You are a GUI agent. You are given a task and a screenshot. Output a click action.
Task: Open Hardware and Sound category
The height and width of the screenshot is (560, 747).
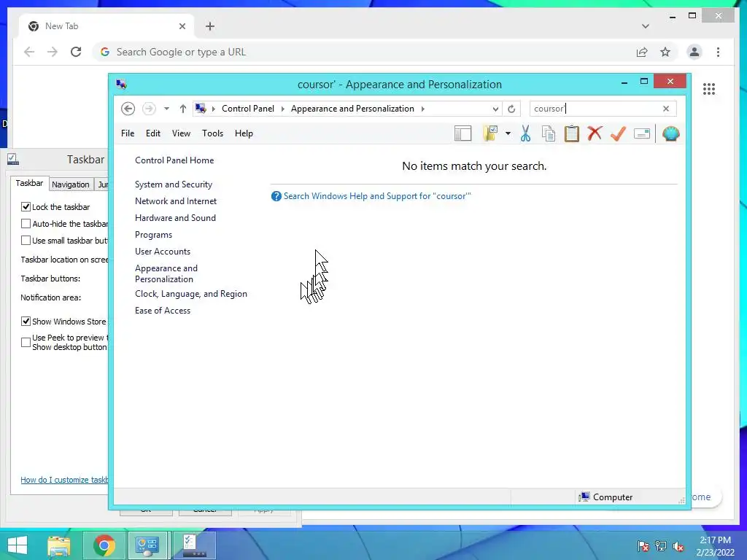point(175,217)
